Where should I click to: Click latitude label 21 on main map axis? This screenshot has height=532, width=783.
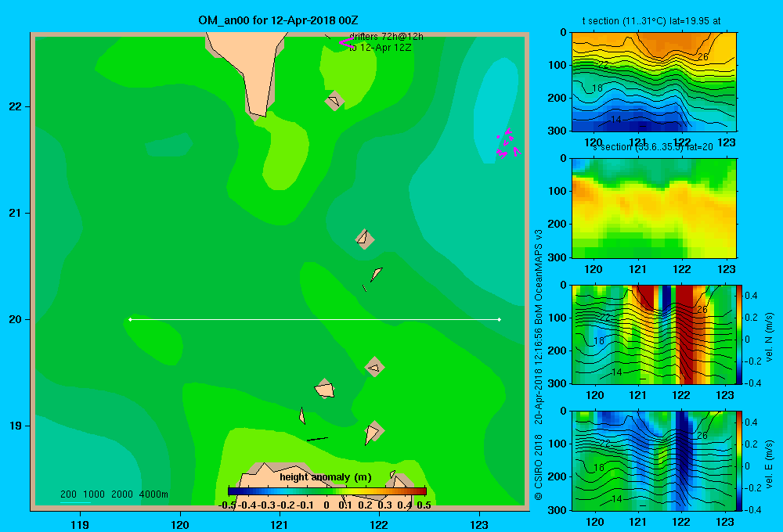(15, 213)
